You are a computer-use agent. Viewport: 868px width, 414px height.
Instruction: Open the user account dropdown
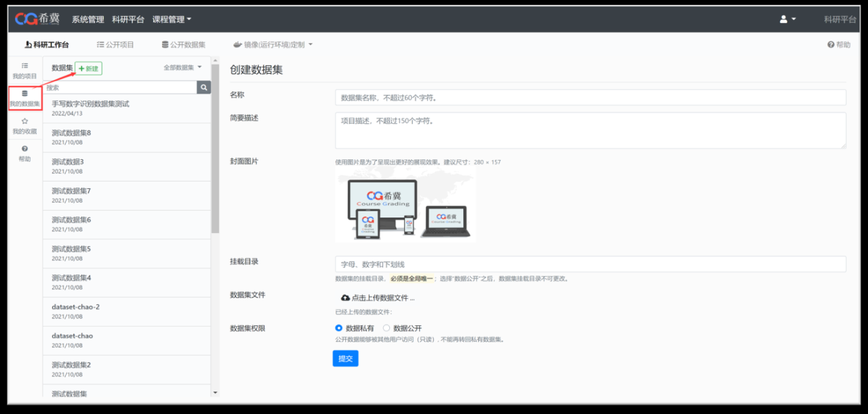coord(787,19)
